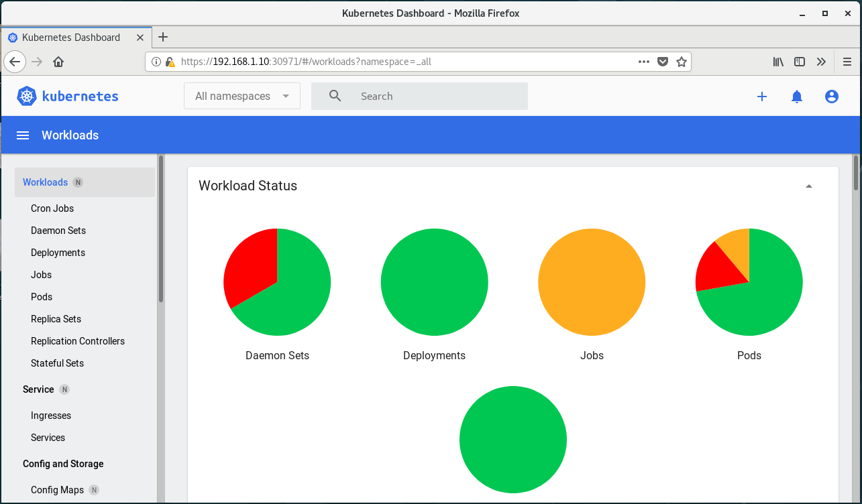The height and width of the screenshot is (504, 862).
Task: Go back with the browser back arrow
Action: pyautogui.click(x=15, y=62)
